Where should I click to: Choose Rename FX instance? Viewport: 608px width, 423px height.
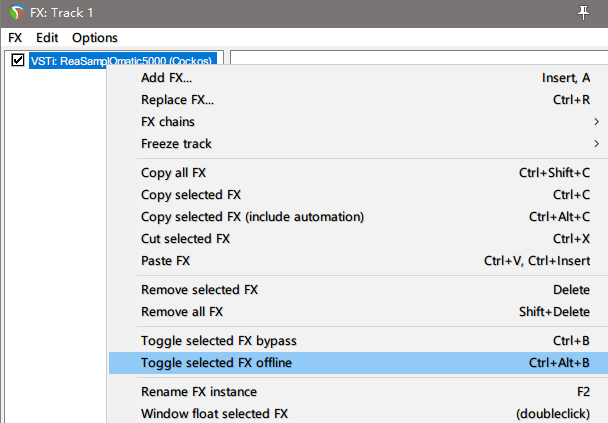pos(358,392)
